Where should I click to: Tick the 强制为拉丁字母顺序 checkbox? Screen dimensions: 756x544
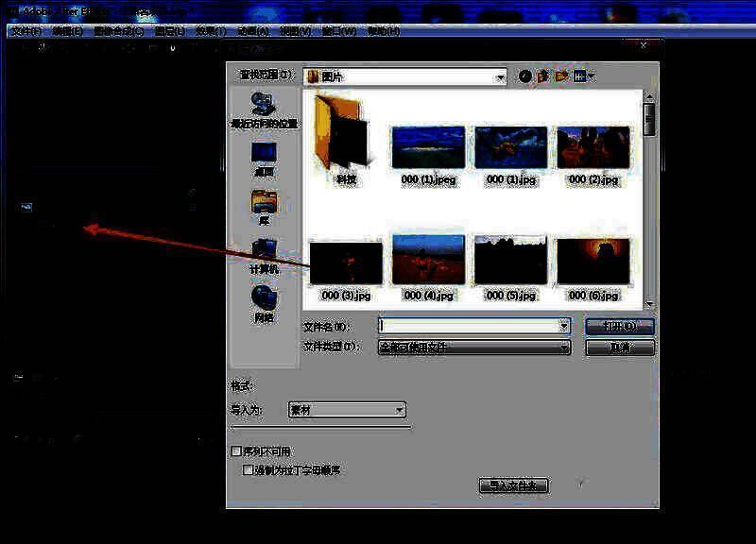pyautogui.click(x=249, y=469)
